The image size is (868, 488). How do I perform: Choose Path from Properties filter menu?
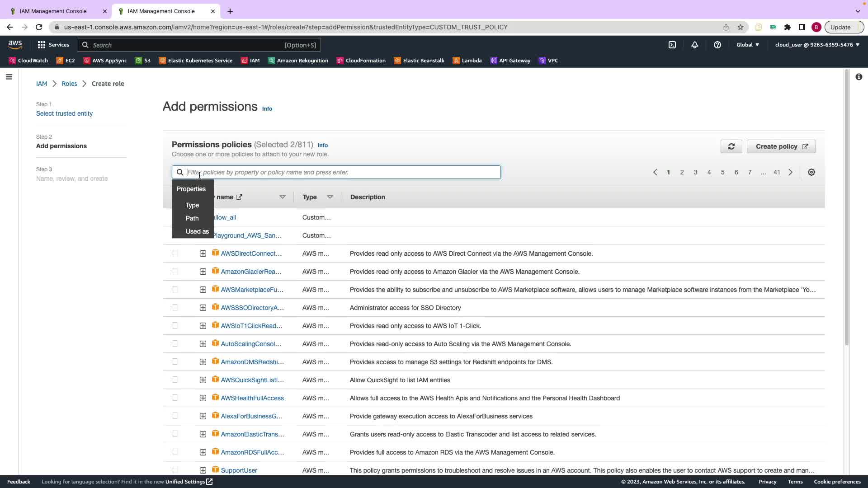(192, 218)
